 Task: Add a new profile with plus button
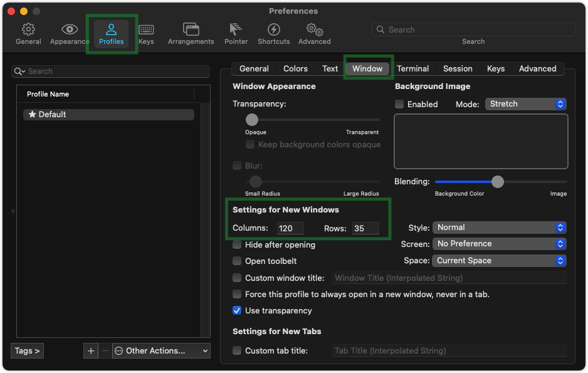tap(91, 351)
